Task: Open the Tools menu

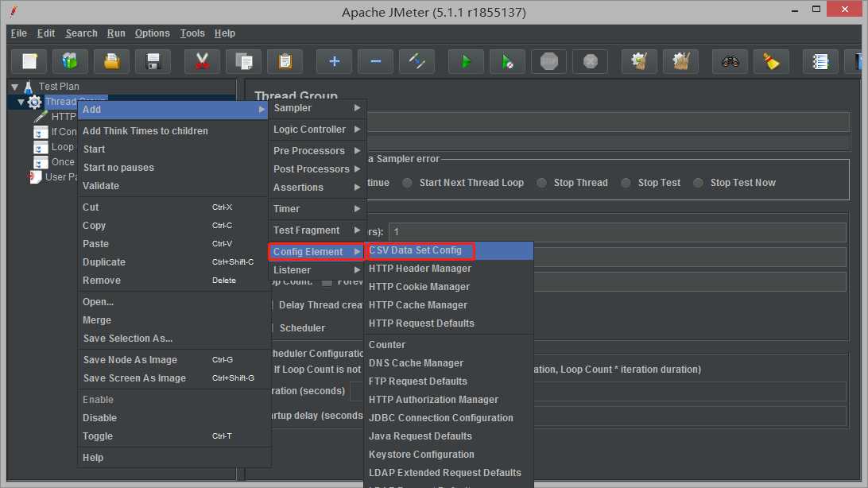Action: click(192, 33)
